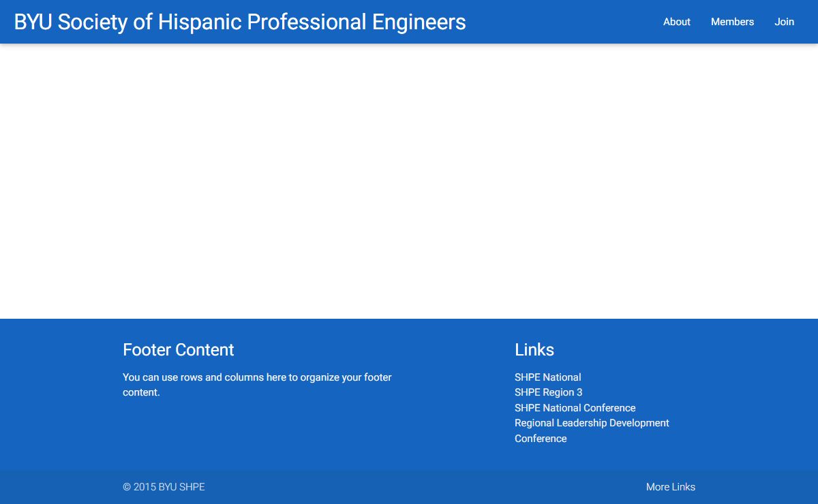Click the Links heading in the footer
Viewport: 818px width, 504px height.
[534, 349]
